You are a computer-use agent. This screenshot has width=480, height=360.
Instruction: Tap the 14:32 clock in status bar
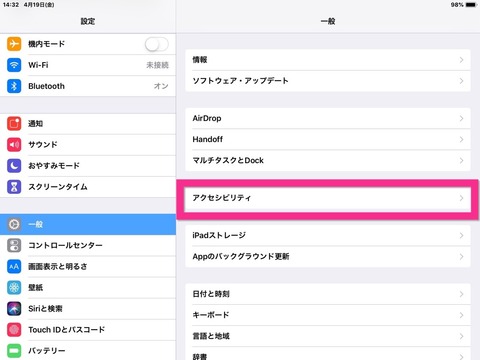point(11,5)
